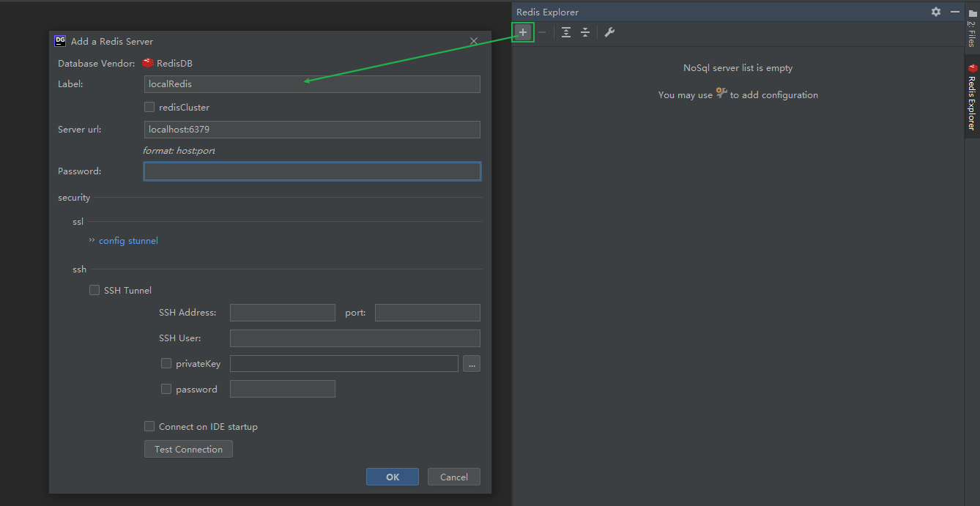This screenshot has height=506, width=980.
Task: Open Redis Explorer gear options
Action: [936, 12]
